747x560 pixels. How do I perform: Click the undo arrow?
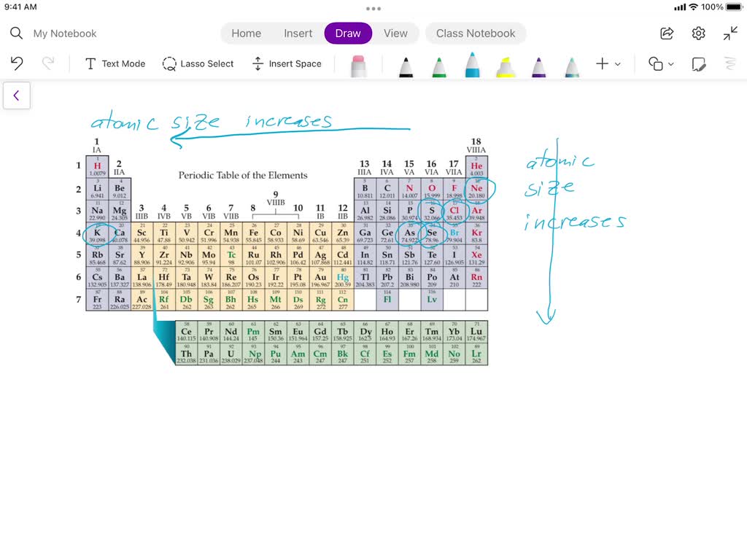17,63
